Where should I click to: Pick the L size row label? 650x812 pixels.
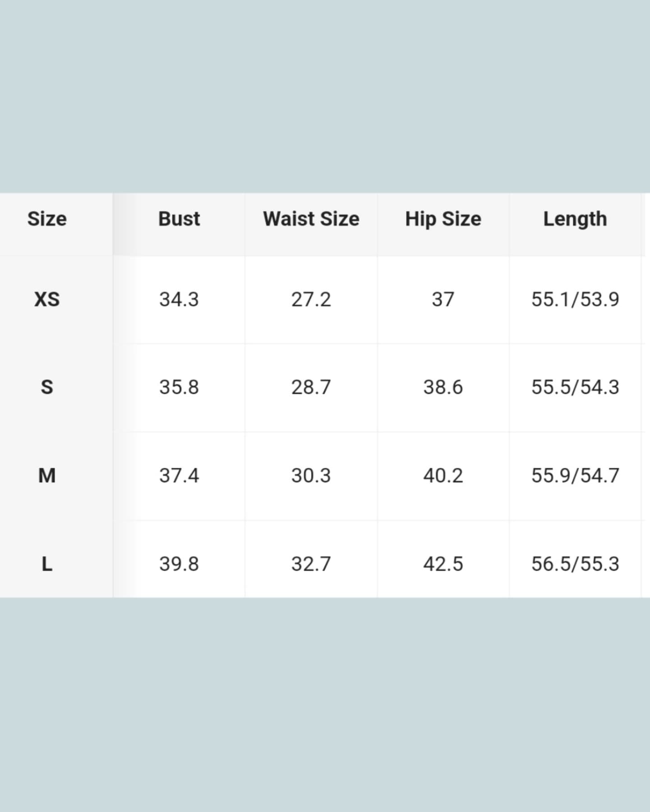[x=47, y=564]
